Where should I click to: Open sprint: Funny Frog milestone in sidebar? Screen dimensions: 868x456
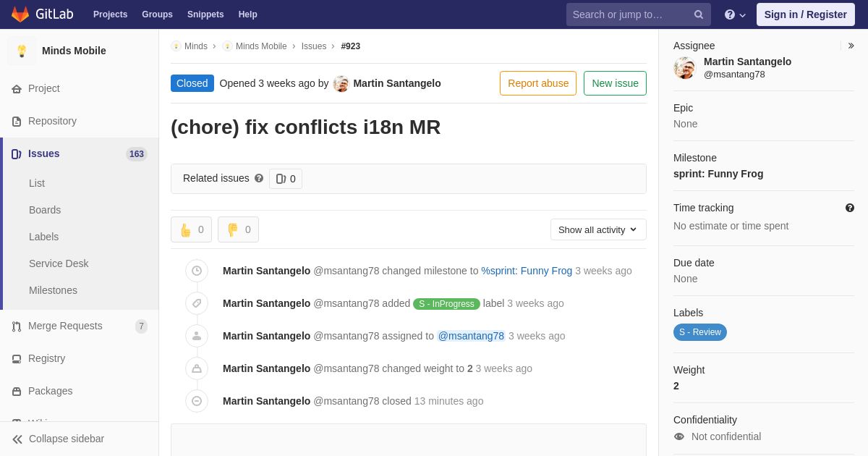[x=718, y=174]
